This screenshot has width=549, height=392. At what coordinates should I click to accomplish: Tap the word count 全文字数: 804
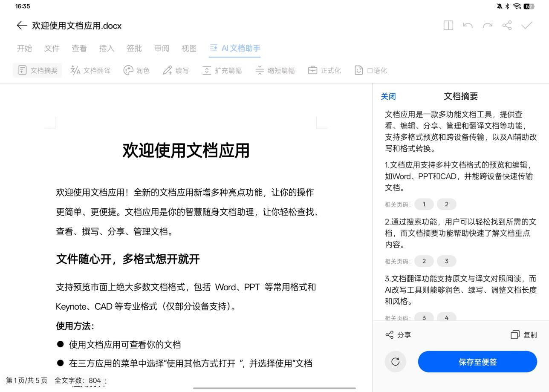78,380
